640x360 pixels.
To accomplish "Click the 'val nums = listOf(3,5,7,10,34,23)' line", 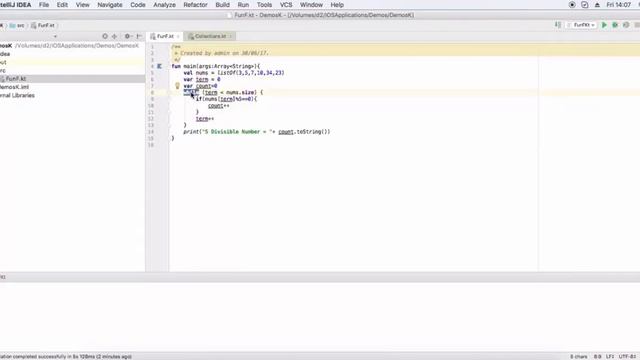I will coord(233,73).
